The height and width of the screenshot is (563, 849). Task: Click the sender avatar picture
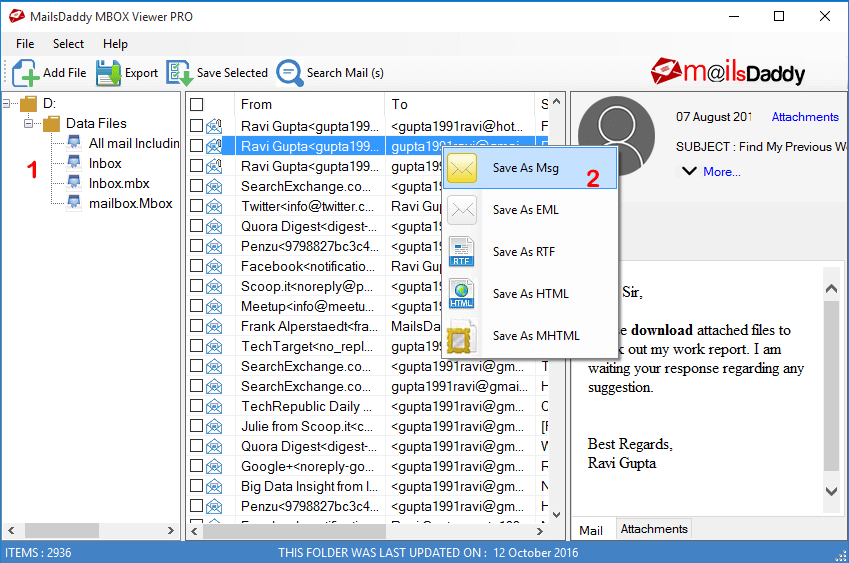tap(616, 135)
